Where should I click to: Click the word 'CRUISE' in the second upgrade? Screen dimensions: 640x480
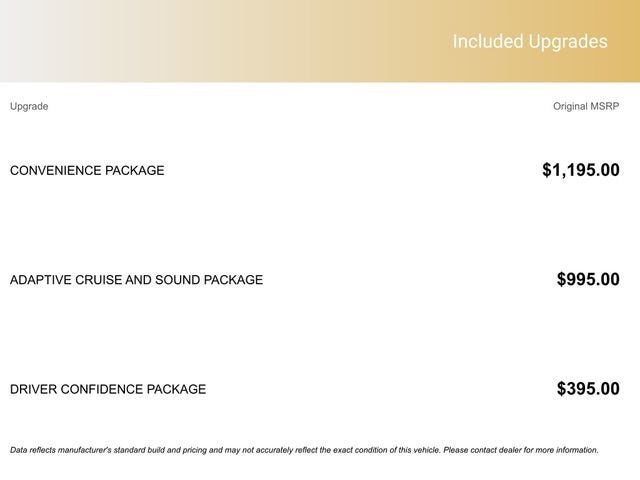[95, 280]
